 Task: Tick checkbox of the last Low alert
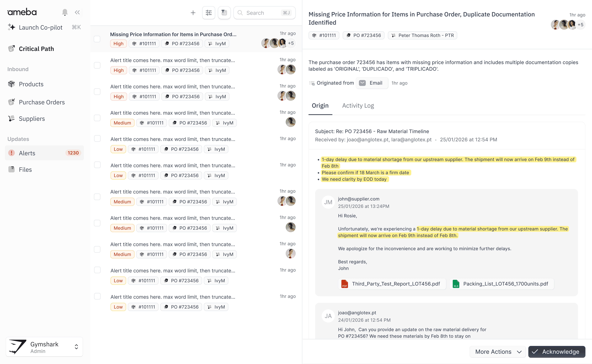coord(97,296)
